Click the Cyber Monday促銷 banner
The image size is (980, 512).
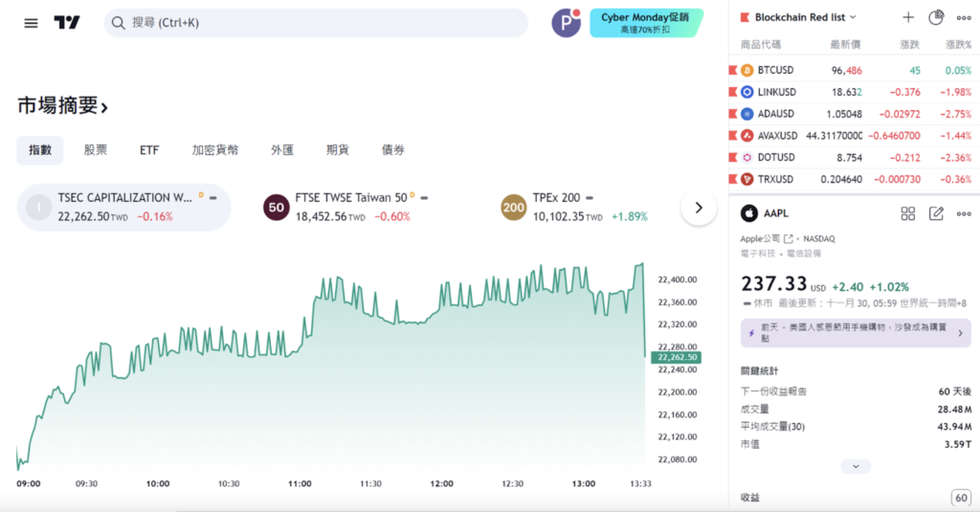pos(646,23)
